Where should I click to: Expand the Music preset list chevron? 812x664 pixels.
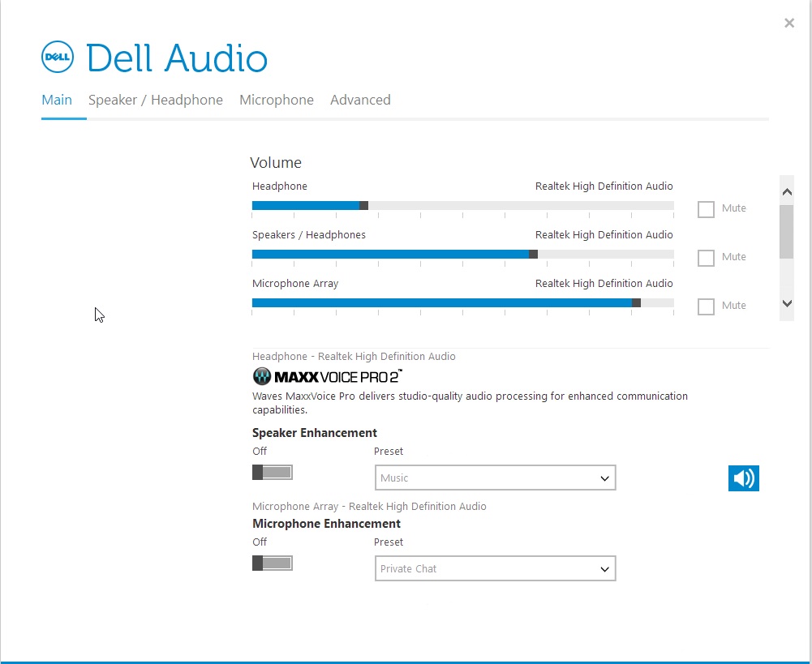pos(604,478)
